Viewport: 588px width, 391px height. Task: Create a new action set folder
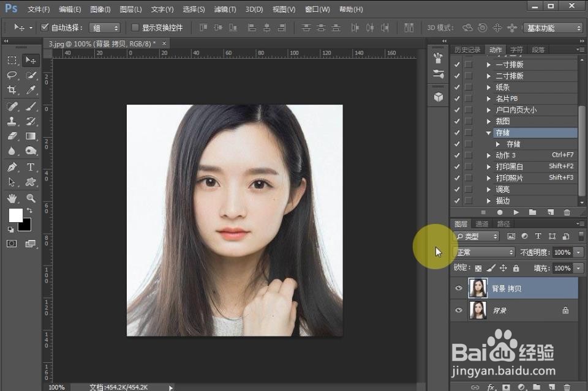coord(532,212)
